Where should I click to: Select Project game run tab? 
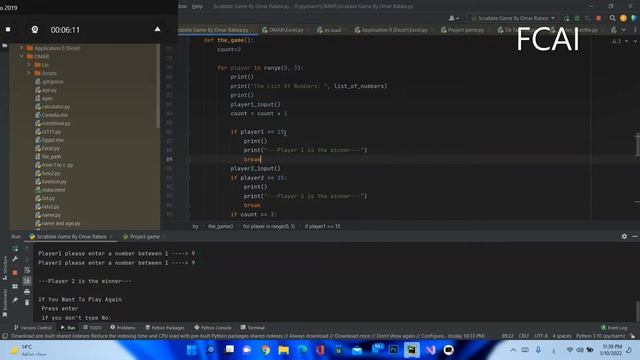(143, 236)
